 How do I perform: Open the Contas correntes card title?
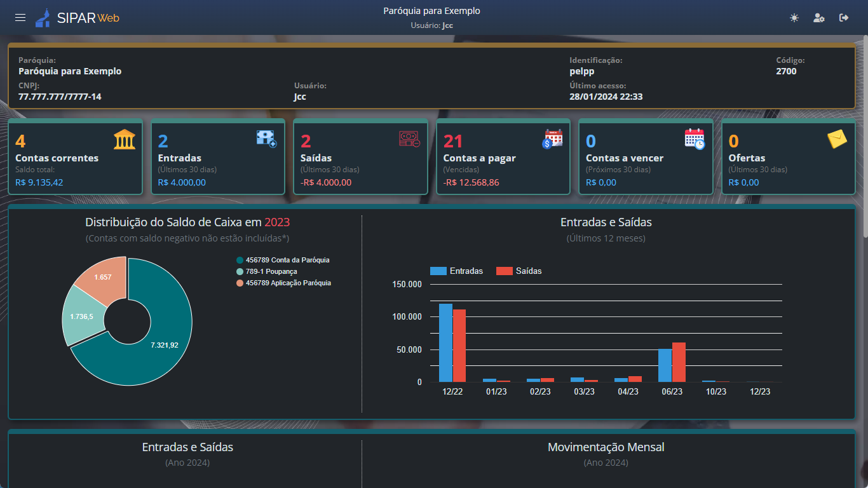point(57,158)
